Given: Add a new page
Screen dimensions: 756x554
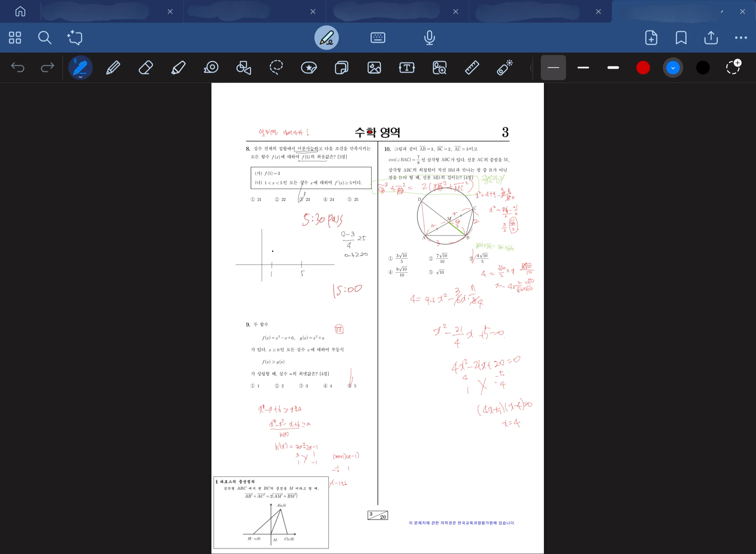Looking at the screenshot, I should coord(651,38).
